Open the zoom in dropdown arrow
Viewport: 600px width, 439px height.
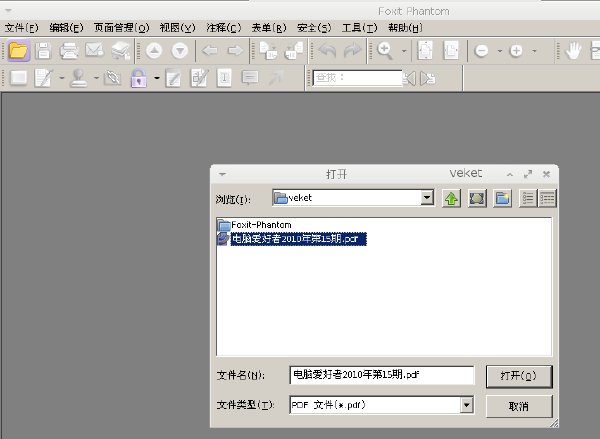pyautogui.click(x=534, y=51)
